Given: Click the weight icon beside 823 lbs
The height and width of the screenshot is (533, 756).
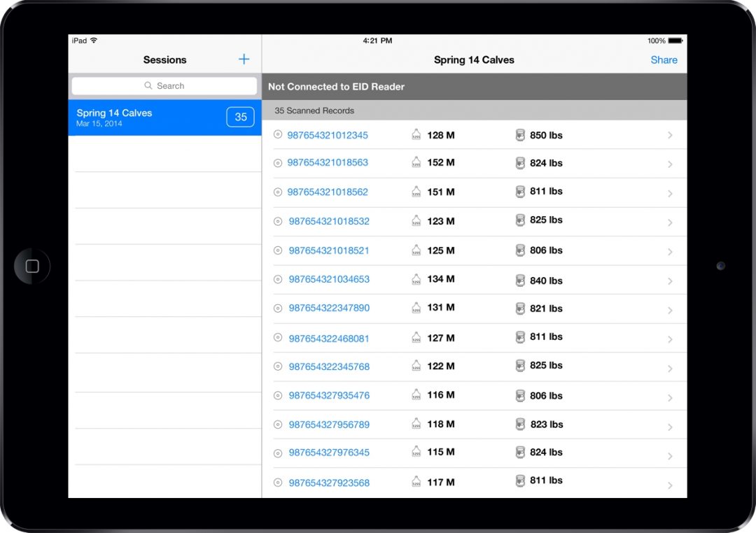Looking at the screenshot, I should (x=520, y=424).
